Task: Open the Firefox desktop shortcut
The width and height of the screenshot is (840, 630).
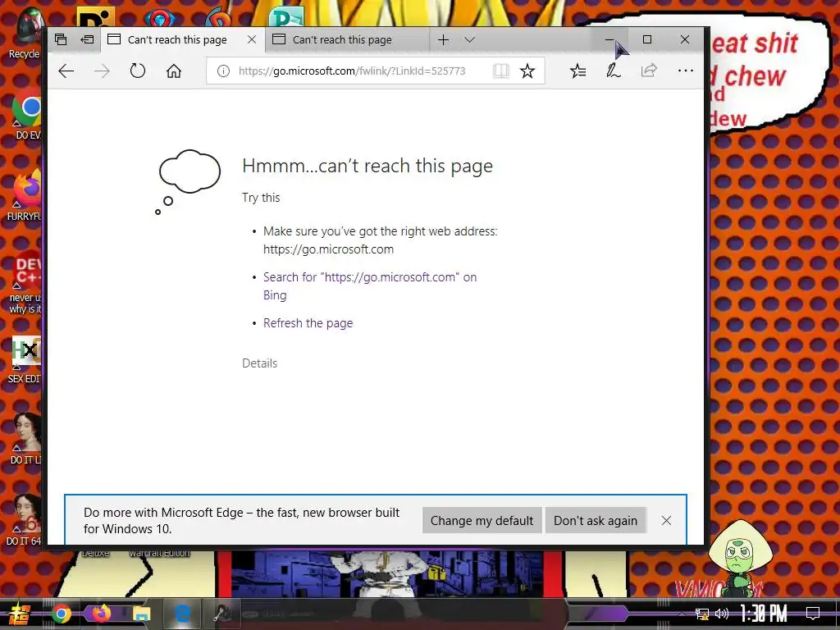Action: pos(25,195)
